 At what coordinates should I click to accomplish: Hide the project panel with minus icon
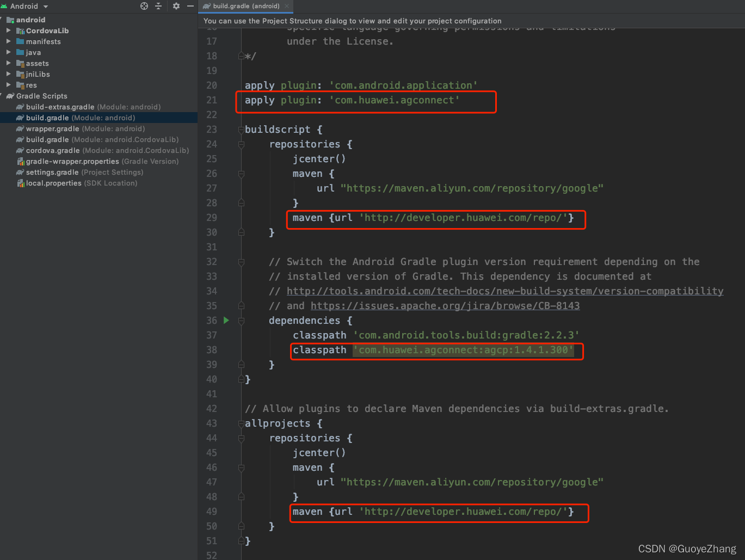coord(190,6)
